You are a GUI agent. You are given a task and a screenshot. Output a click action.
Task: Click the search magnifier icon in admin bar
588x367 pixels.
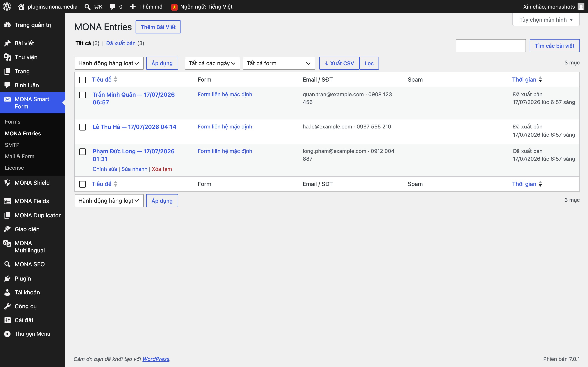coord(87,7)
